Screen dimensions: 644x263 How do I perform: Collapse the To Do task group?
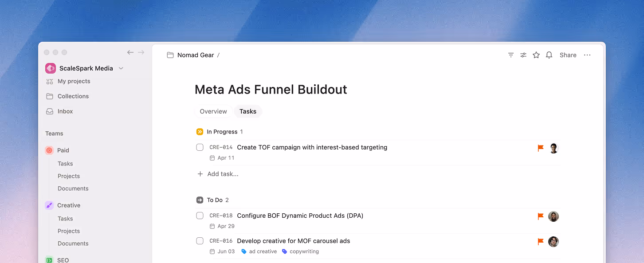coord(200,200)
